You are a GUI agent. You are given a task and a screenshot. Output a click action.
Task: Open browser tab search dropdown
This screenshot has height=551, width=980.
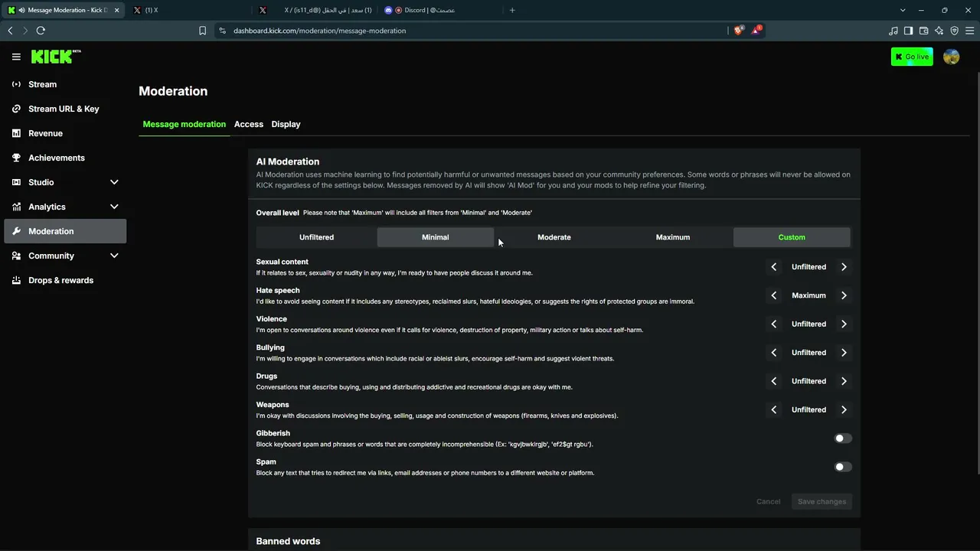click(x=903, y=10)
